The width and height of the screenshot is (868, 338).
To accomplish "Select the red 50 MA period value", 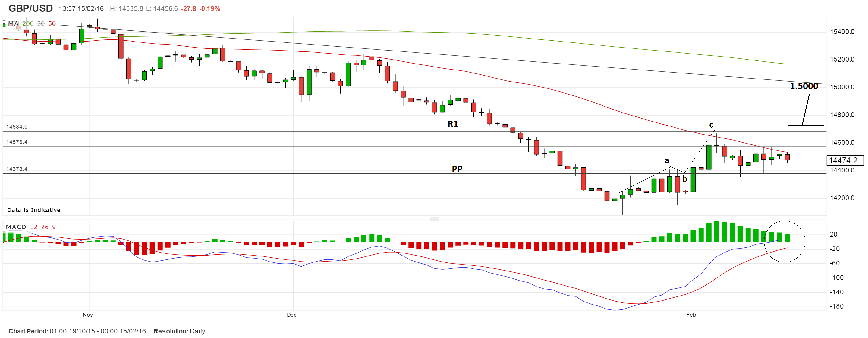I will pos(52,23).
